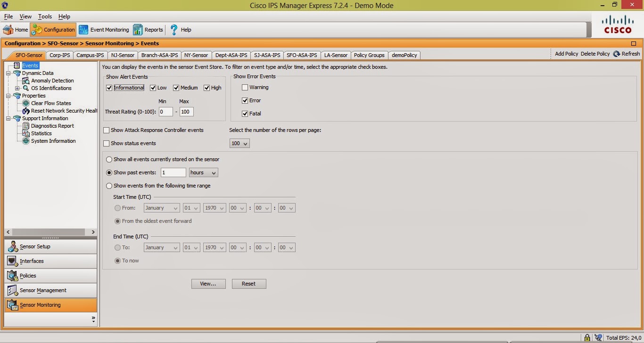Screen dimensions: 644x343
Task: Click the View button to display events
Action: (x=208, y=283)
